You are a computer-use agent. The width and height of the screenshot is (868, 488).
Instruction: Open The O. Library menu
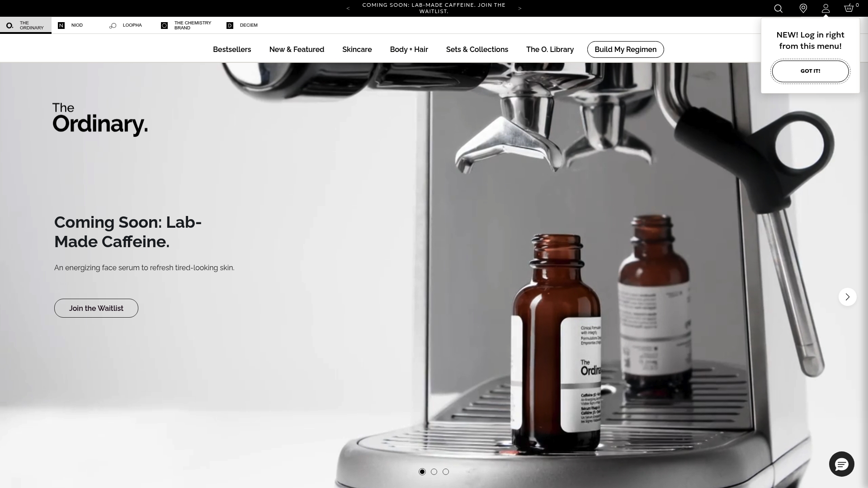pyautogui.click(x=550, y=50)
